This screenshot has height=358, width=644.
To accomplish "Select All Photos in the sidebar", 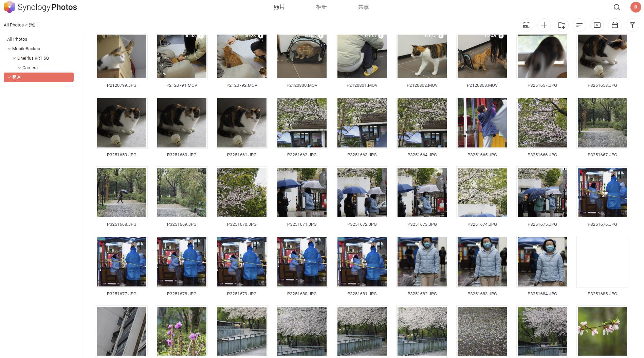I will (x=17, y=39).
